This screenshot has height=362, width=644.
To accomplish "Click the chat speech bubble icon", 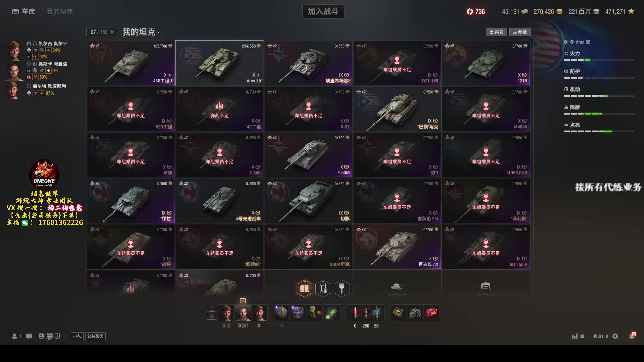I will point(29,336).
